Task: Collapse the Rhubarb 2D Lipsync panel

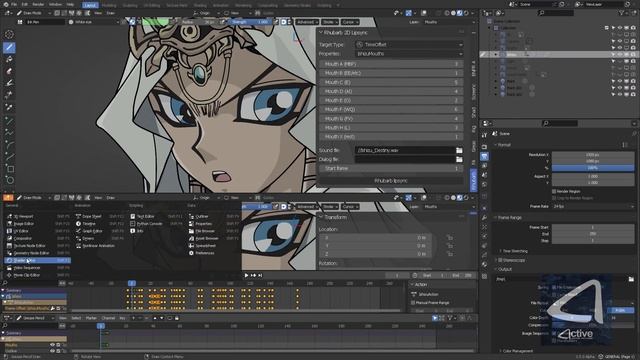Action: 321,32
